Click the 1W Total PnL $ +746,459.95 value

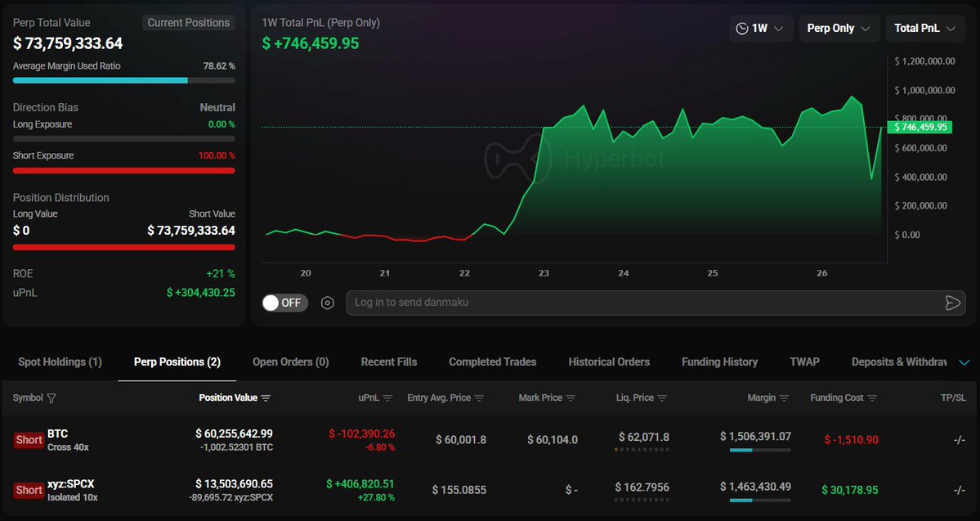point(311,43)
